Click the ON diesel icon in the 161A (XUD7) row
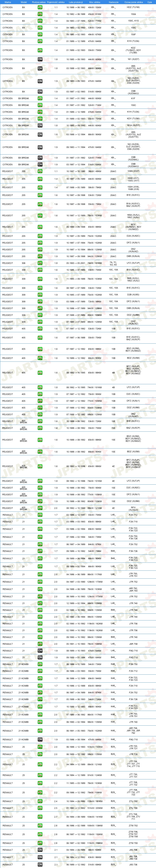This screenshot has width=156, height=868. [x=40, y=125]
